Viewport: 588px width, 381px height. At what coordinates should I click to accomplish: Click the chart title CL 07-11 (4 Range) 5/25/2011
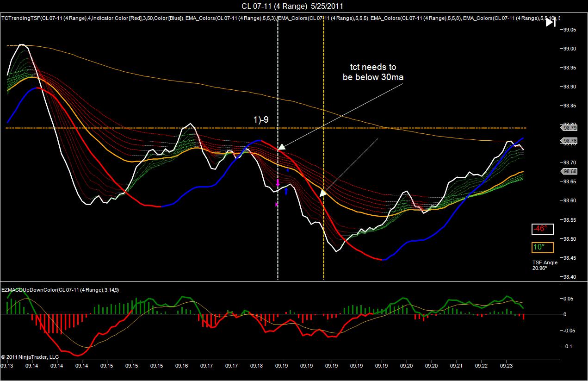coord(292,6)
